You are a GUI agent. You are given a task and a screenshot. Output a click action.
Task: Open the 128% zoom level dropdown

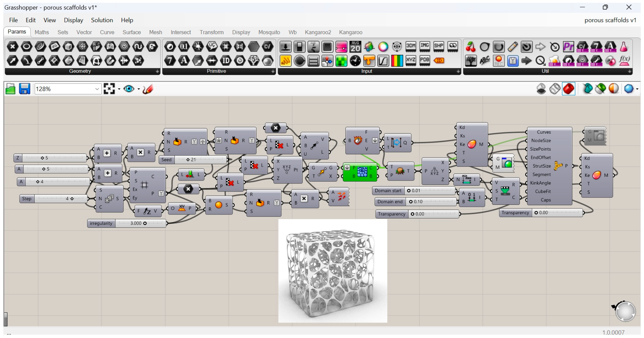[97, 89]
